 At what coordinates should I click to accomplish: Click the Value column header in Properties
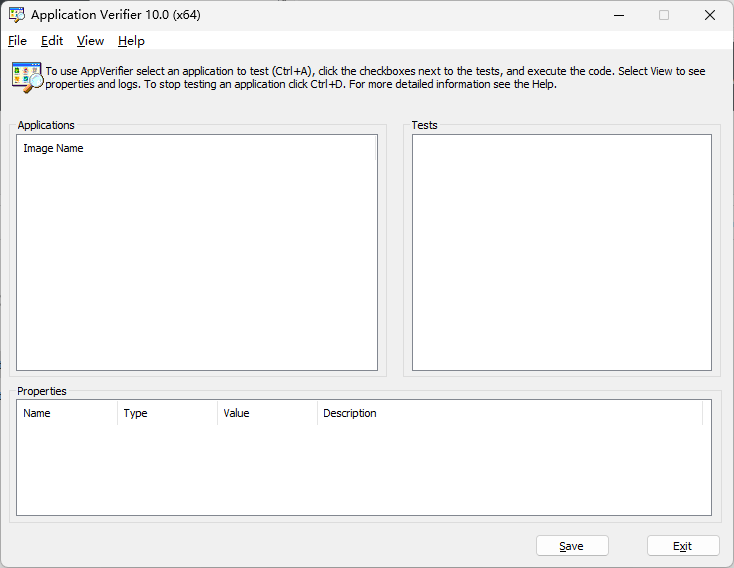tap(267, 413)
